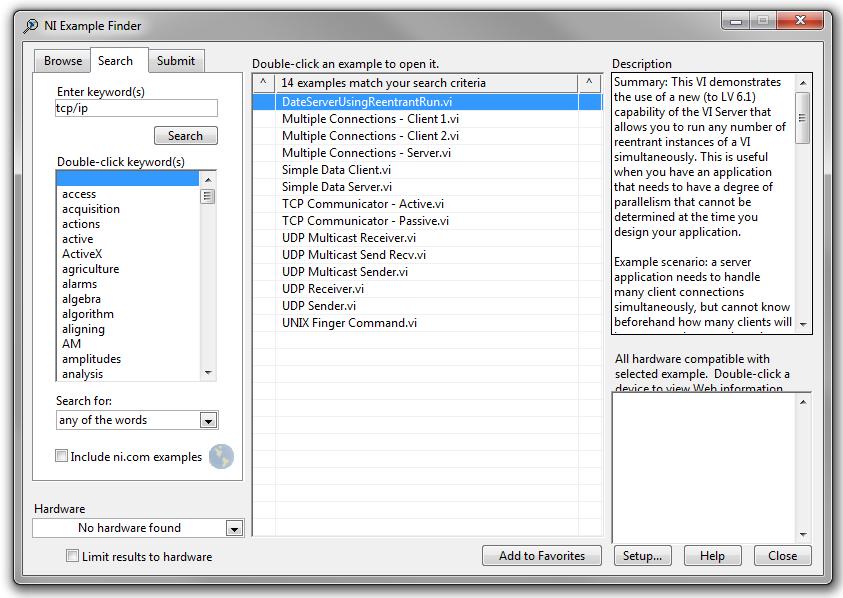Enable Limit results to hardware checkbox
The image size is (843, 598).
(72, 556)
